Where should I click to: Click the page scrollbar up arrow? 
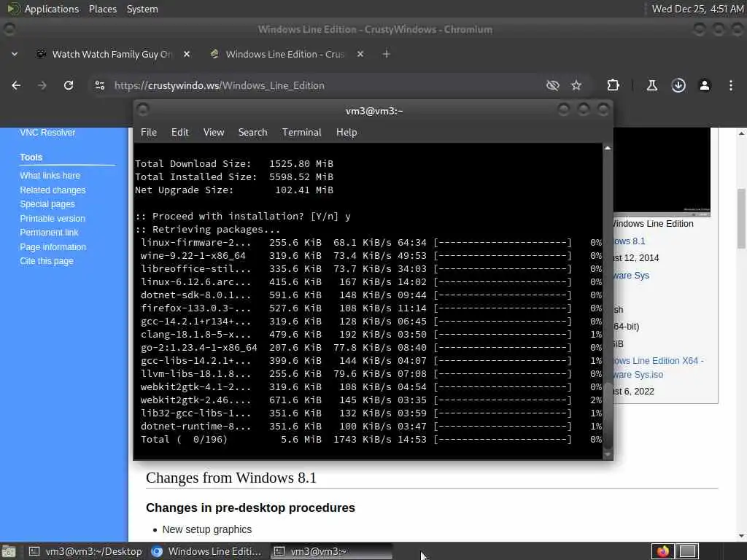[x=741, y=133]
